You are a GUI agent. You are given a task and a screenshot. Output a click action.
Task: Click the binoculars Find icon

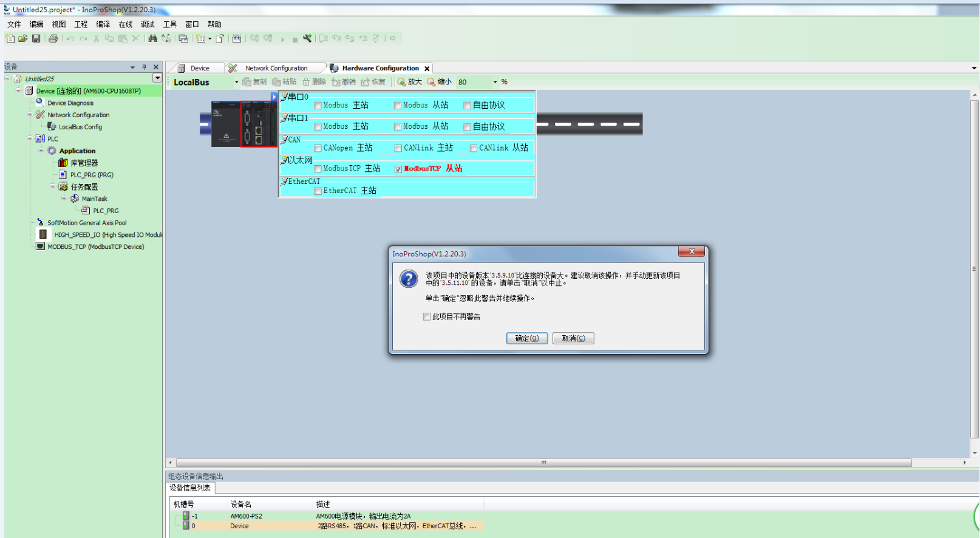[152, 38]
